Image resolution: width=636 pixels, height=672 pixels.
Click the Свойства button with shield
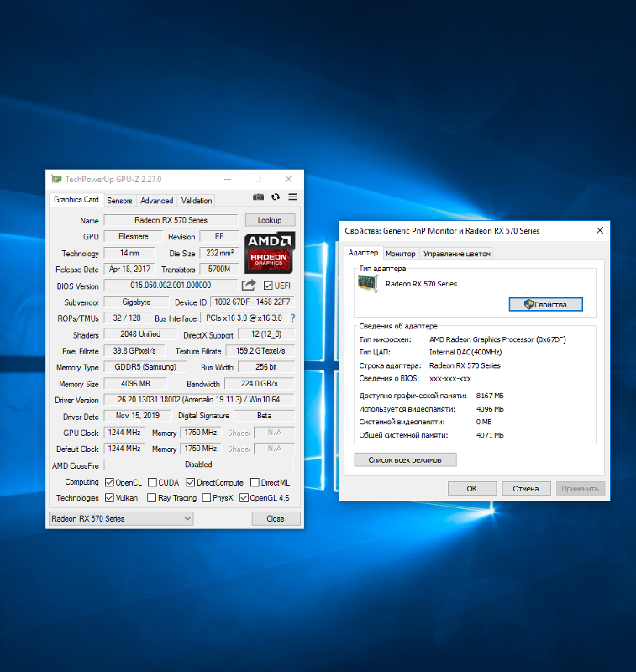tap(545, 304)
